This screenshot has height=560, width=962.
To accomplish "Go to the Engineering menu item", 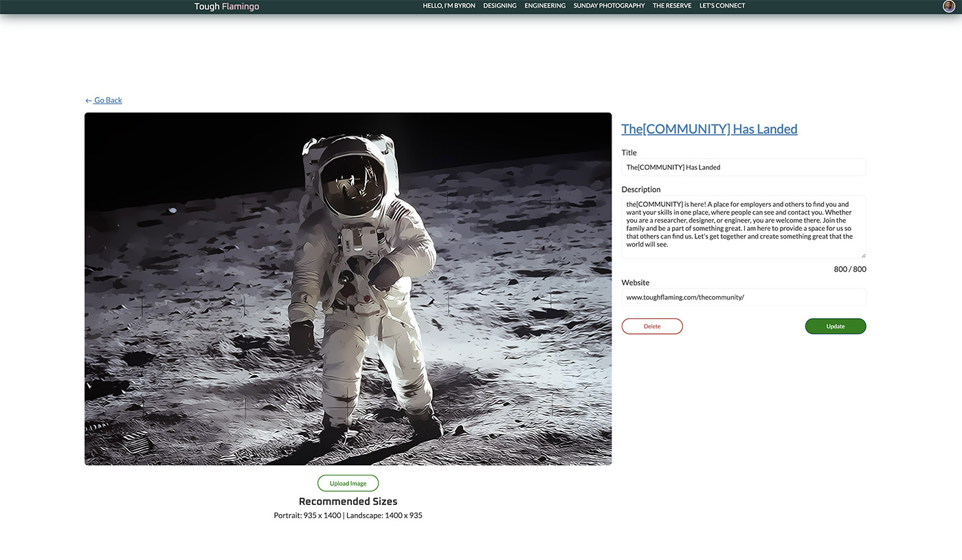I will (545, 5).
